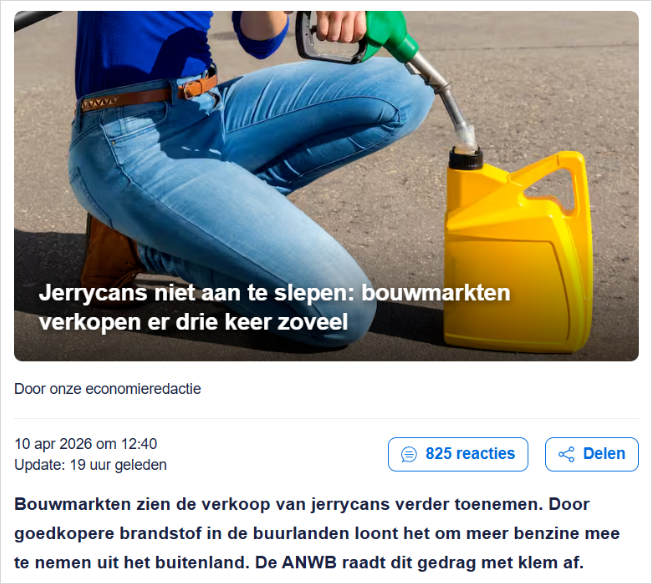Click the divider line below the byline
Viewport: 652px width, 584px height.
click(326, 418)
